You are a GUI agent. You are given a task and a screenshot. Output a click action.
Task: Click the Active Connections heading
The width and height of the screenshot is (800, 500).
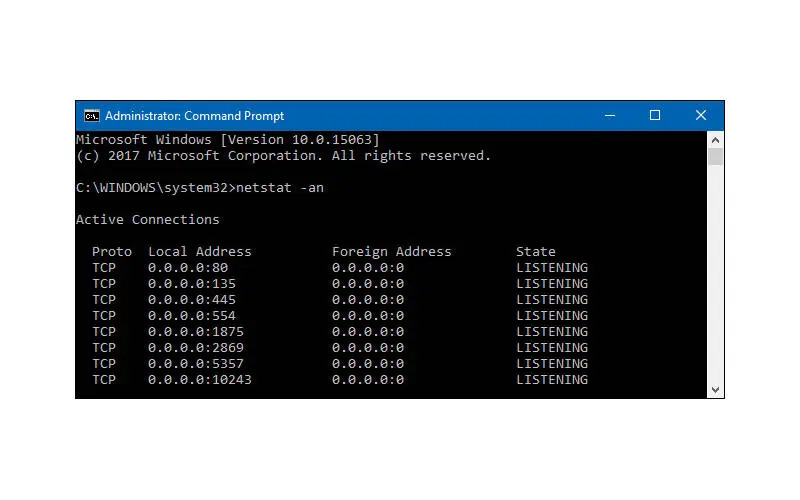pyautogui.click(x=148, y=220)
